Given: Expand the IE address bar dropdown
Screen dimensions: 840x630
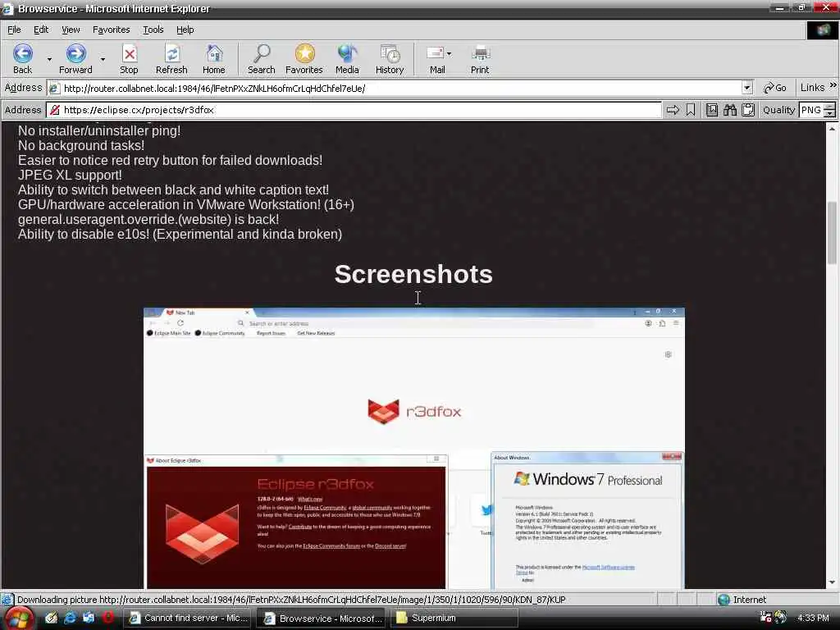Looking at the screenshot, I should coord(746,88).
